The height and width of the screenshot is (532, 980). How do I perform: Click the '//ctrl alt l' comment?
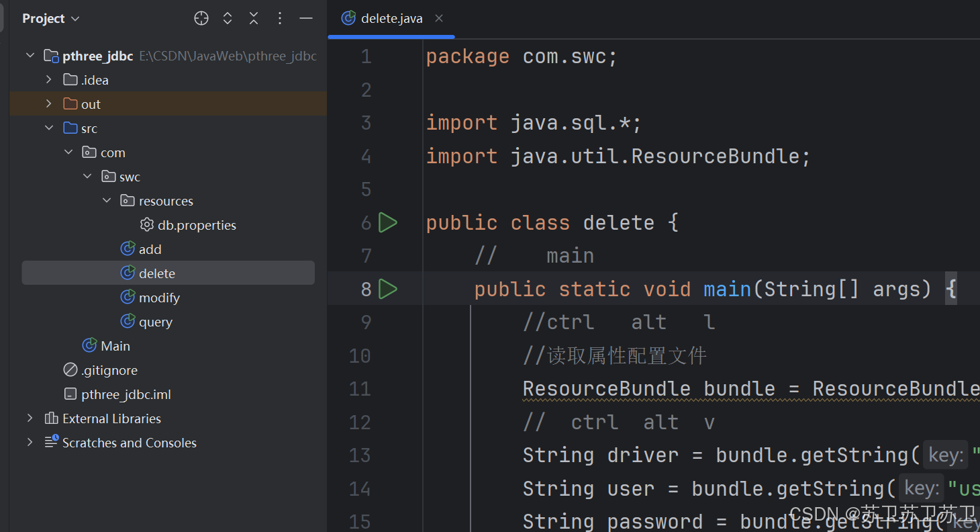(619, 322)
